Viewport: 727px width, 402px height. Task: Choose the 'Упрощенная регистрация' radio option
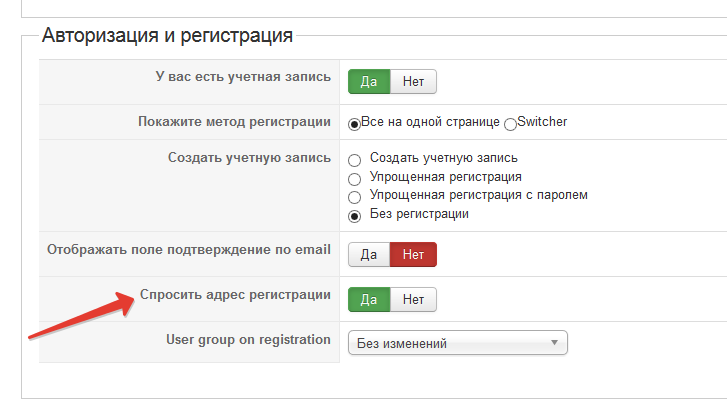[354, 178]
